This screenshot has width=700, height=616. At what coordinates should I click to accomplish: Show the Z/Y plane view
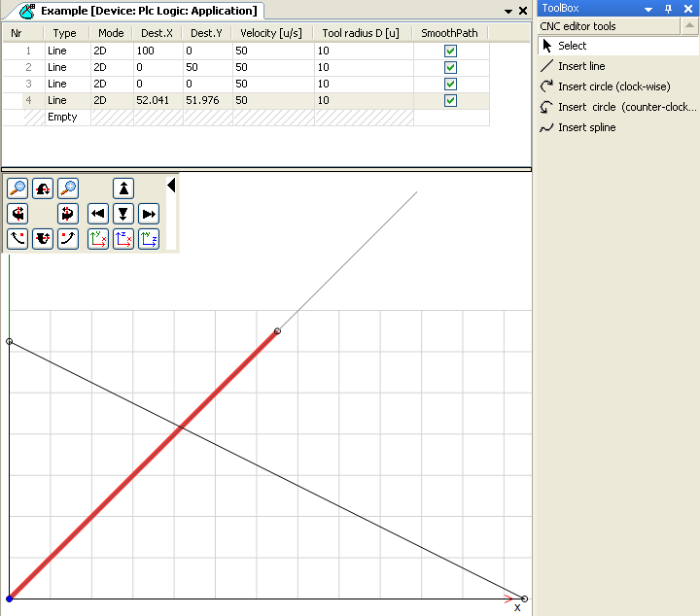pyautogui.click(x=149, y=239)
